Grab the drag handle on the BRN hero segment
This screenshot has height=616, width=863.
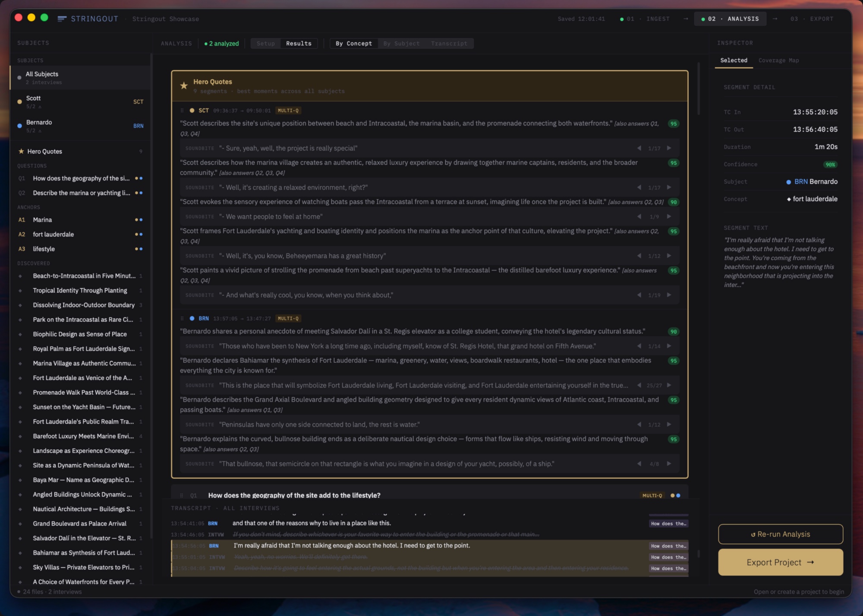182,318
